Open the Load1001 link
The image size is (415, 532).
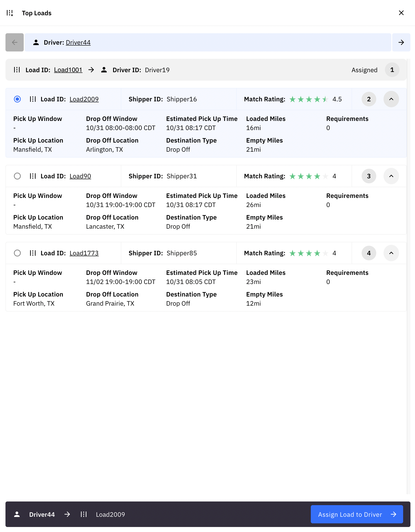coord(68,70)
